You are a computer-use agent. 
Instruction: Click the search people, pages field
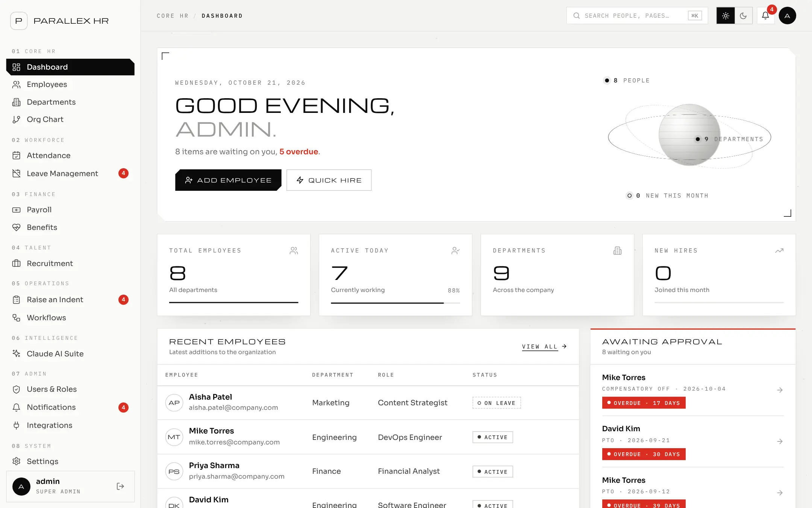[637, 16]
